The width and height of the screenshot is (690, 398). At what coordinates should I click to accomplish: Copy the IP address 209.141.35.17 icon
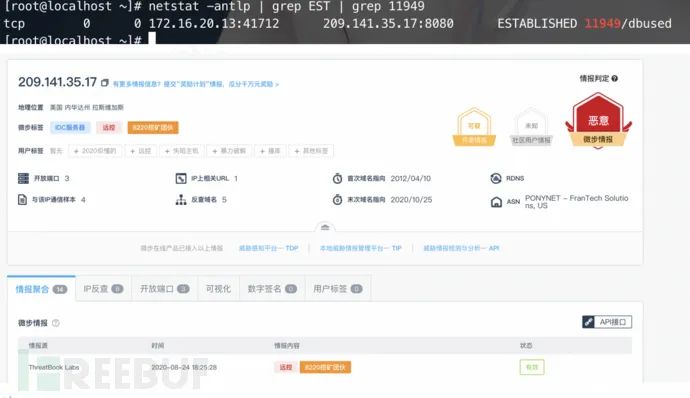point(105,83)
